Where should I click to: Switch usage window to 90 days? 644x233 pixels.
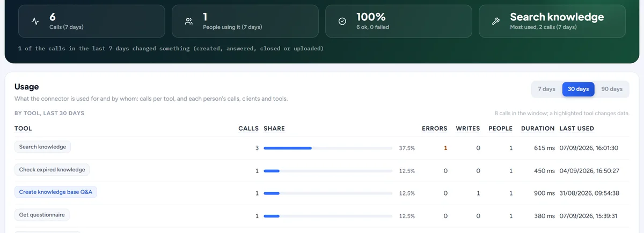(x=612, y=89)
